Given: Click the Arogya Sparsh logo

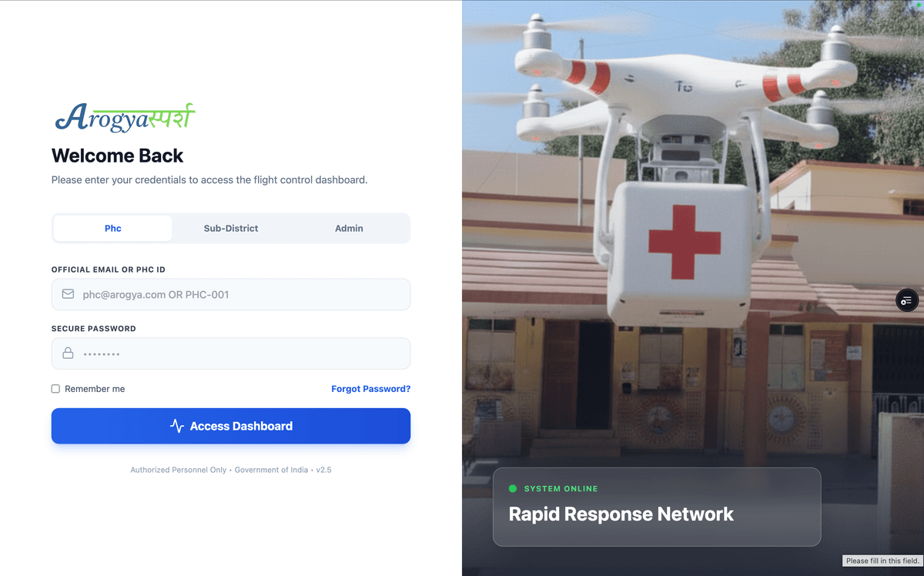Looking at the screenshot, I should tap(125, 116).
